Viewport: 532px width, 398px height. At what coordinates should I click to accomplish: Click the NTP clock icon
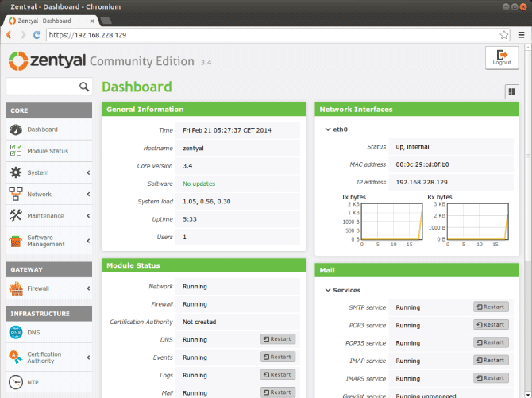click(16, 382)
